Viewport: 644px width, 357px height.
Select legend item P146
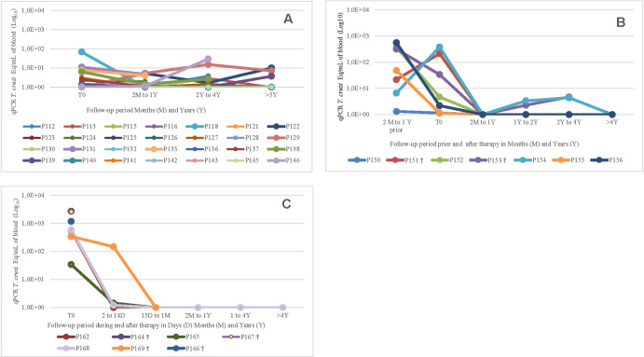tap(283, 160)
